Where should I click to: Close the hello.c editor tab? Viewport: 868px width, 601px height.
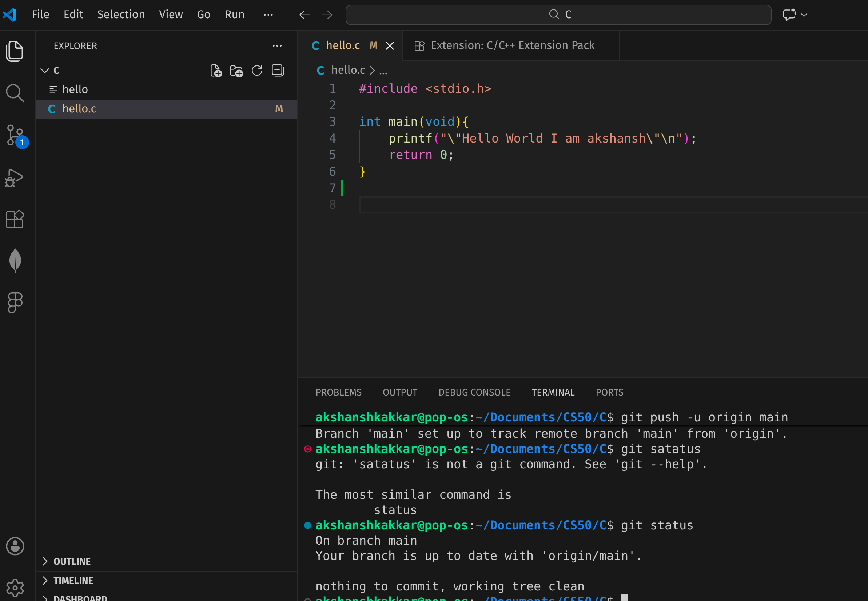point(390,46)
